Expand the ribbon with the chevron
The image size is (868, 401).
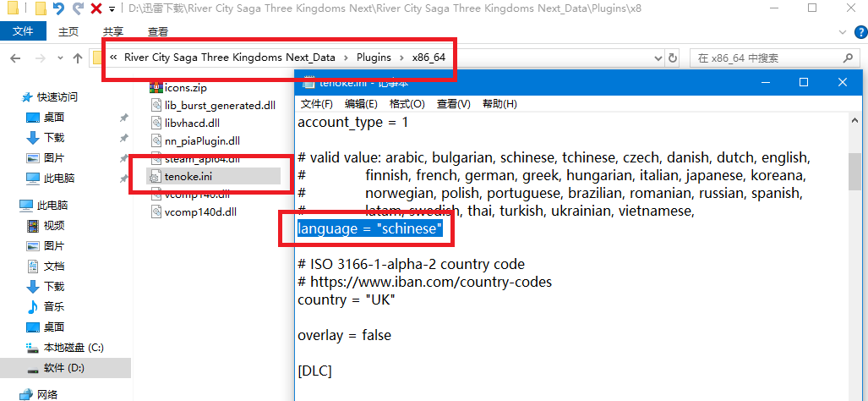click(x=843, y=31)
